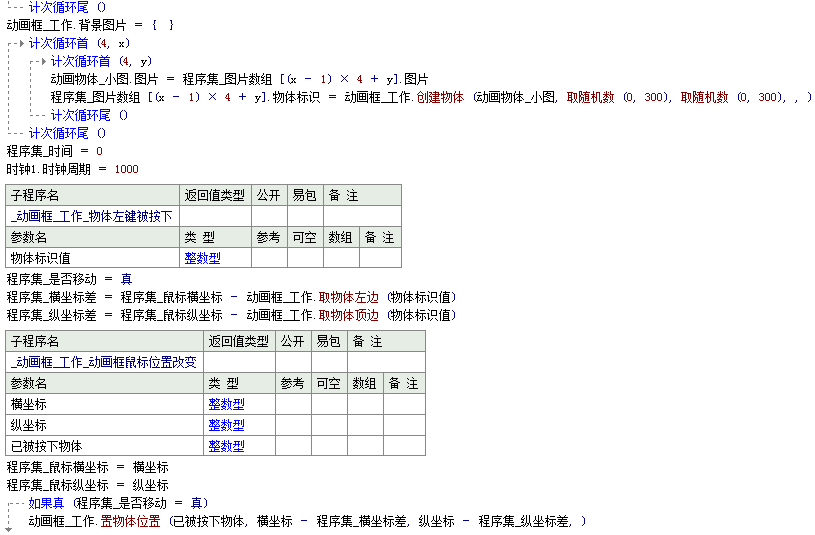Select subroutine name _动画框_工作_物体左键被按下
The height and width of the screenshot is (535, 815).
91,216
